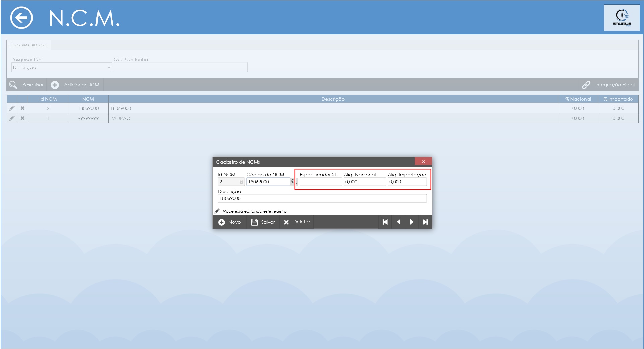This screenshot has height=349, width=644.
Task: Jump to first record
Action: pyautogui.click(x=385, y=222)
